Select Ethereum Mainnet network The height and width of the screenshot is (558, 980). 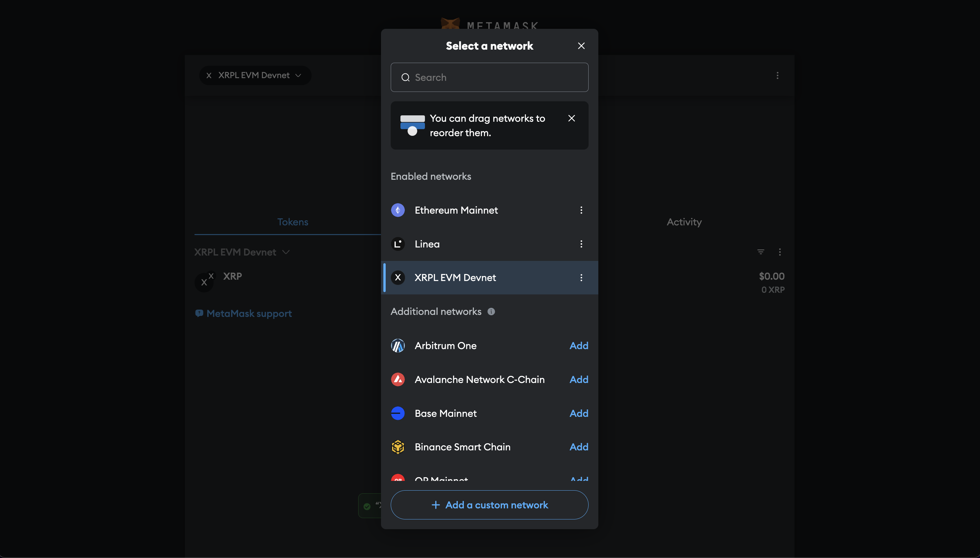(x=489, y=210)
